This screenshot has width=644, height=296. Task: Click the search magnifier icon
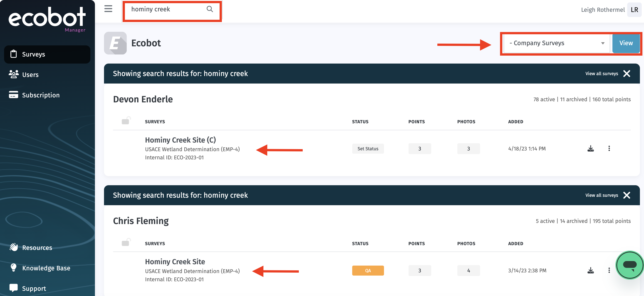pos(210,9)
